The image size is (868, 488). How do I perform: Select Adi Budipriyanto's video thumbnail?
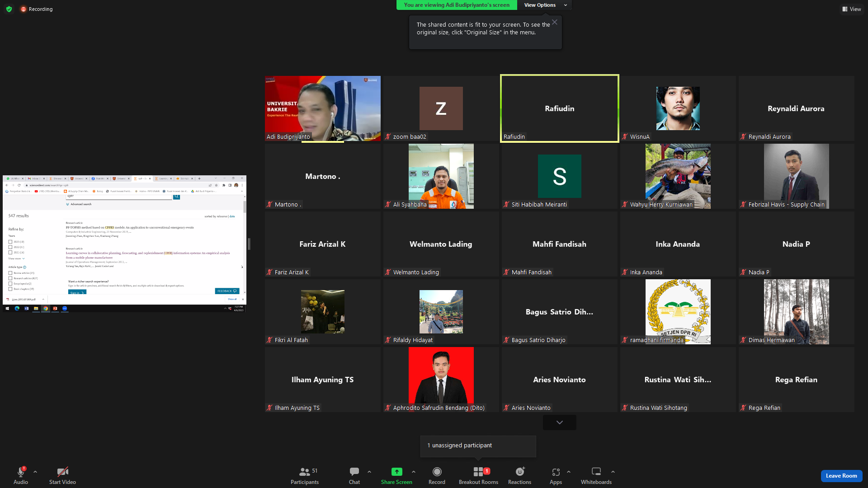[x=323, y=108]
